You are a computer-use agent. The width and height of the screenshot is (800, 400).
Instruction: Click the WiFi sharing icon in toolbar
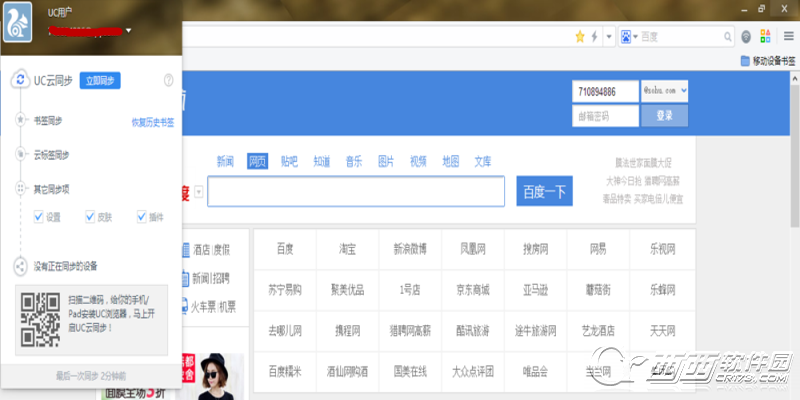pos(746,36)
